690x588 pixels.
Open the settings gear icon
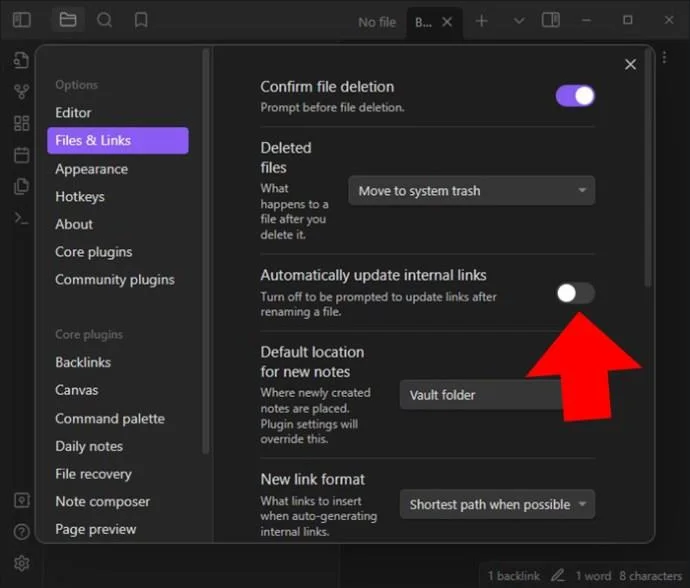[x=21, y=563]
